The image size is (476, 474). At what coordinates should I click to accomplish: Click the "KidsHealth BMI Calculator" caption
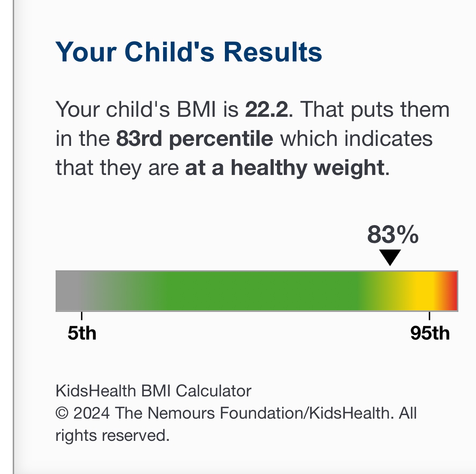click(x=153, y=391)
